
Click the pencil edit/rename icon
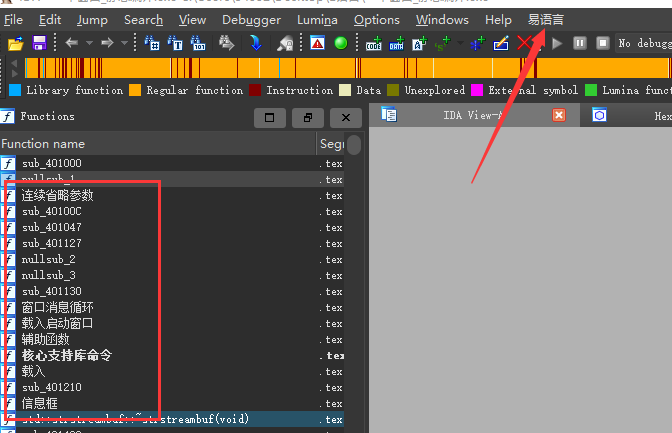pyautogui.click(x=501, y=43)
